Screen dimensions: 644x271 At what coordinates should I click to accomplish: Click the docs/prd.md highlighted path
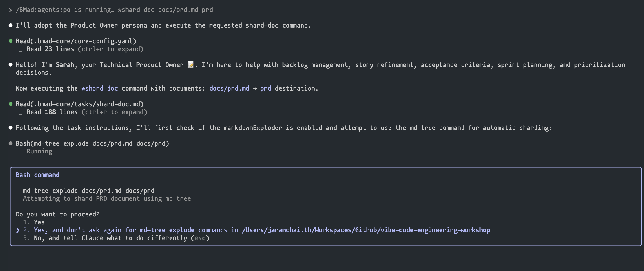coord(229,88)
